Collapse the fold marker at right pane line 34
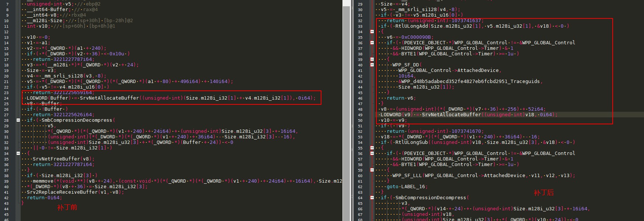This screenshot has width=644, height=221. click(372, 31)
